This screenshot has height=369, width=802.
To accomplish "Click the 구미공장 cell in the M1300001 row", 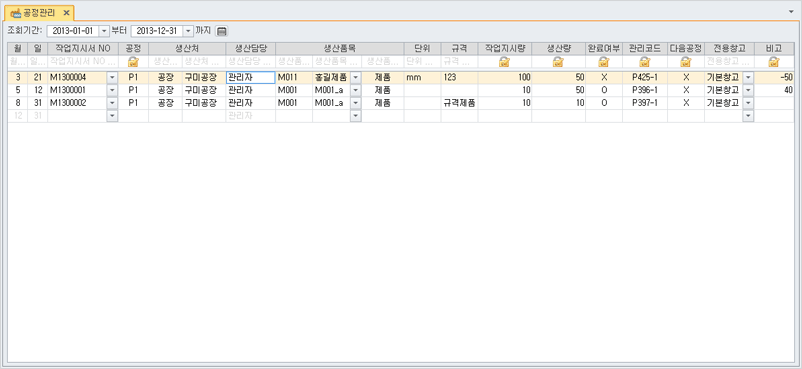I will coord(204,91).
